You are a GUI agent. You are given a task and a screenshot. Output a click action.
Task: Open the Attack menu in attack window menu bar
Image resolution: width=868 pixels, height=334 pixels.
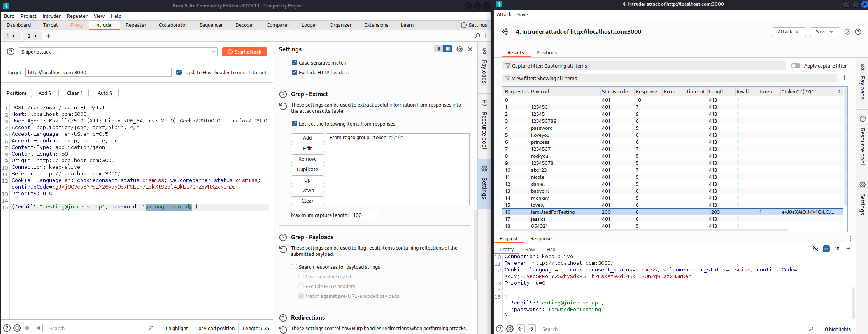(x=504, y=14)
